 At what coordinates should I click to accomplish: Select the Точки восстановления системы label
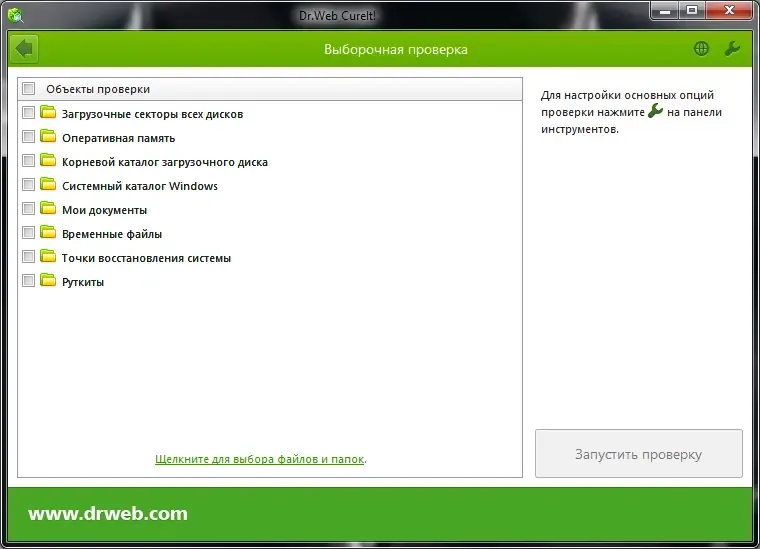(x=146, y=258)
